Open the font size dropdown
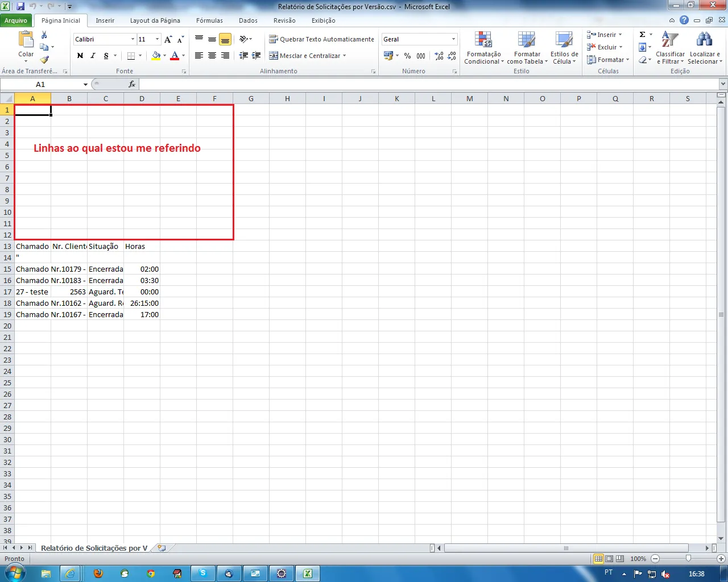The height and width of the screenshot is (582, 728). pyautogui.click(x=157, y=39)
